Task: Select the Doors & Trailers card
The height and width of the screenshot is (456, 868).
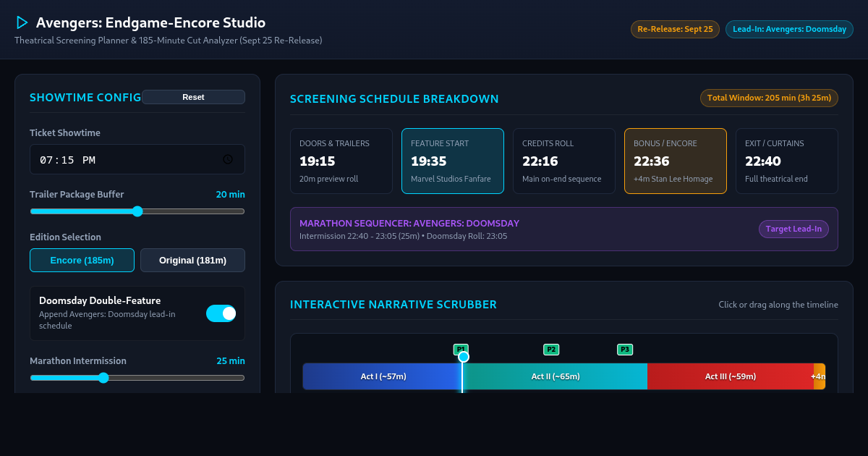Action: tap(341, 161)
